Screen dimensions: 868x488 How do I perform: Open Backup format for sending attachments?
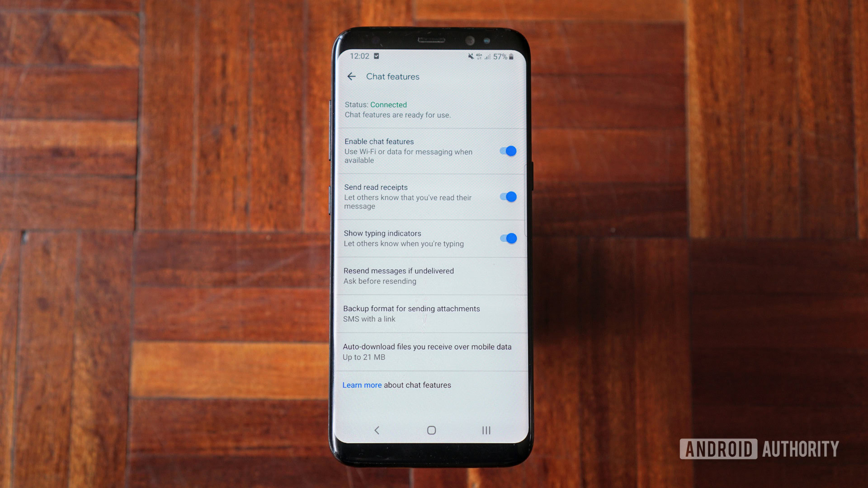(428, 313)
